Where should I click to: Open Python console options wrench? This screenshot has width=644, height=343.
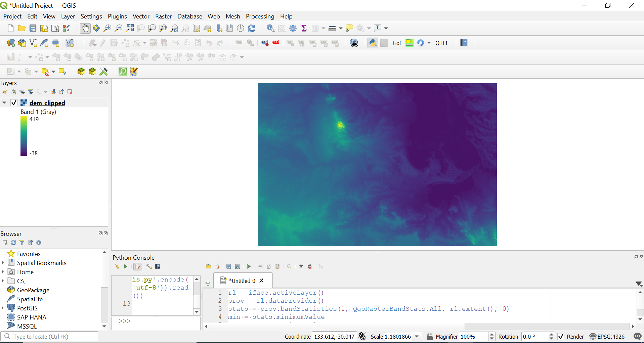(149, 266)
